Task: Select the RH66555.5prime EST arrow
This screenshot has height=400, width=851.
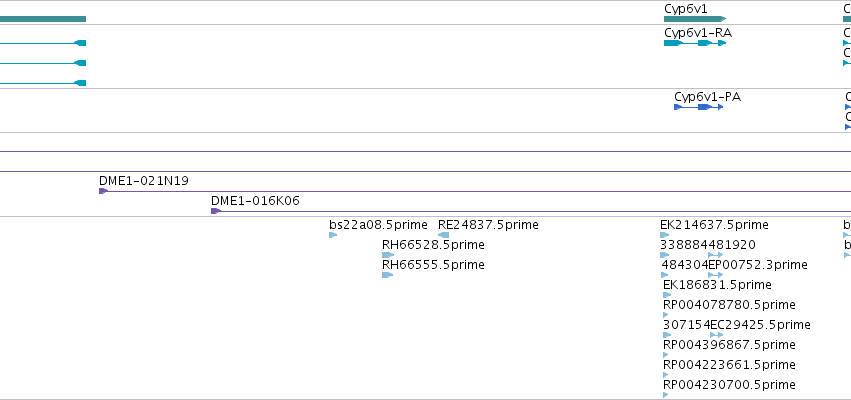Action: [388, 275]
